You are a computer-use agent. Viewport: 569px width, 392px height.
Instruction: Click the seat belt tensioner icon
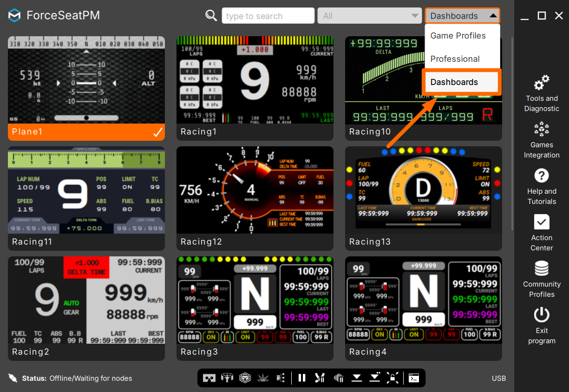coord(320,378)
